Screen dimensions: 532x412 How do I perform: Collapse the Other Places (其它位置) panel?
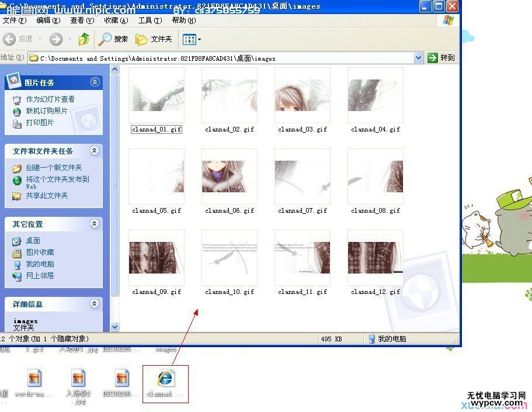point(95,223)
